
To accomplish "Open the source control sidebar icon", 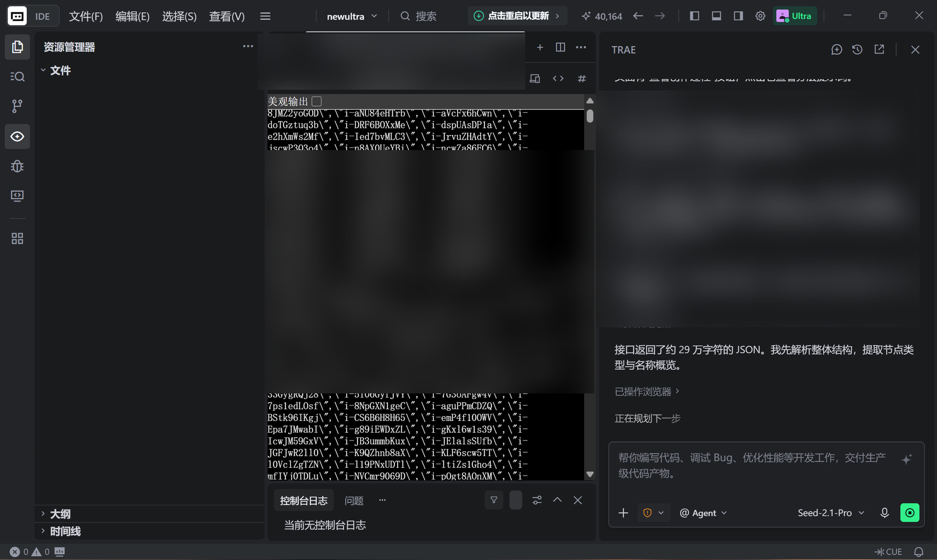I will tap(17, 106).
